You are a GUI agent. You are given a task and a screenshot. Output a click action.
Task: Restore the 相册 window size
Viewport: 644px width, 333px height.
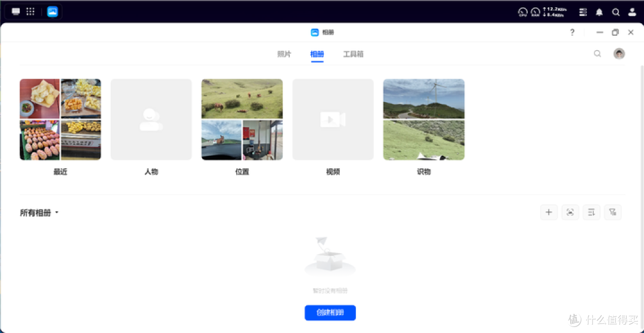coord(615,32)
